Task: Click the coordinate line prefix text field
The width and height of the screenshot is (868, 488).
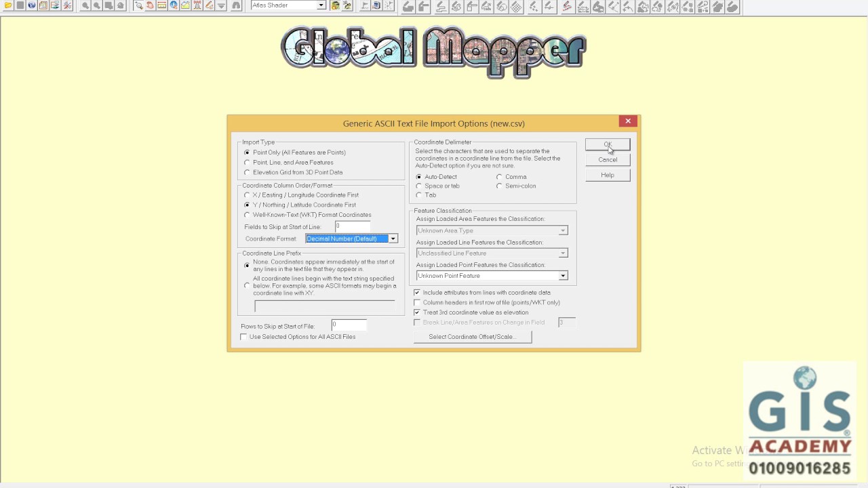Action: coord(324,306)
